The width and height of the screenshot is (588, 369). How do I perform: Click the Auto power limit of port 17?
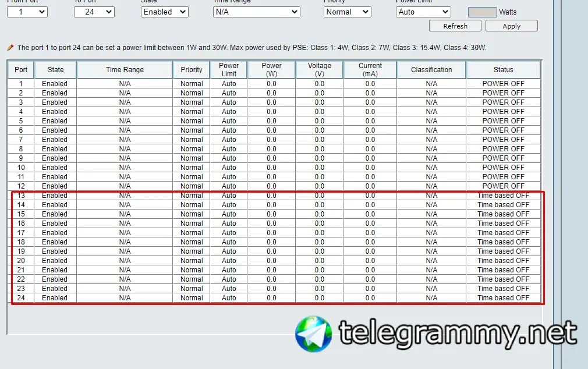(x=229, y=232)
